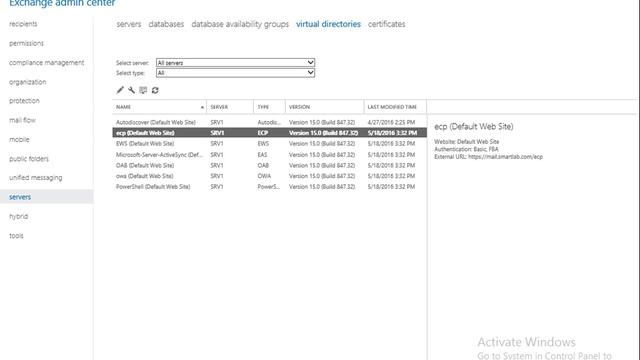Select OAB (Default Web Site) row
640x360 pixels.
[x=269, y=165]
